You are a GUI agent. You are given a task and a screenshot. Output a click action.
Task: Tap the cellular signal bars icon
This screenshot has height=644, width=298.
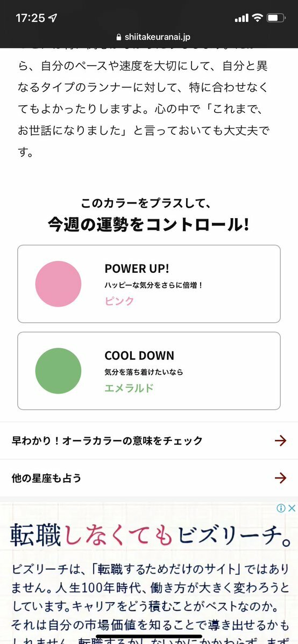click(242, 18)
